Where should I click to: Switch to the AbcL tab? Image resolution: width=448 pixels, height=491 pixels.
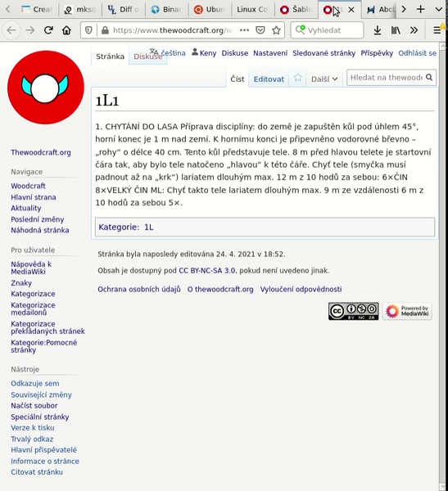point(380,9)
